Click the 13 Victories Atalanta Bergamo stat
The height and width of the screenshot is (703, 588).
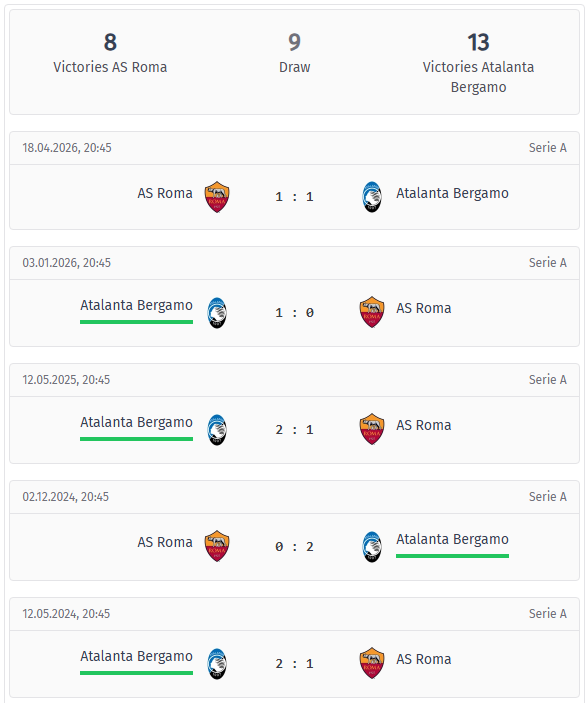pyautogui.click(x=478, y=63)
